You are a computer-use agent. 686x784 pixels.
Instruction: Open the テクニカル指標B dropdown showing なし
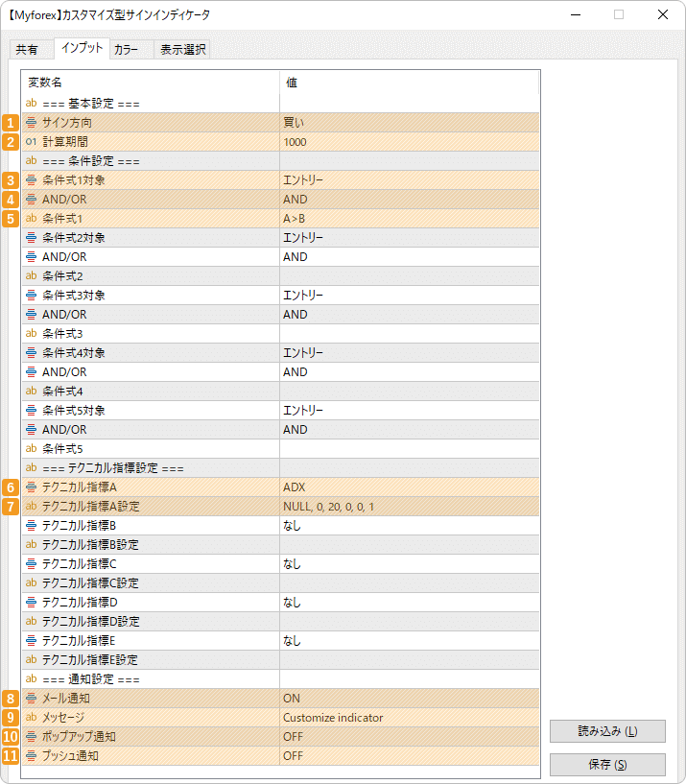pyautogui.click(x=409, y=526)
